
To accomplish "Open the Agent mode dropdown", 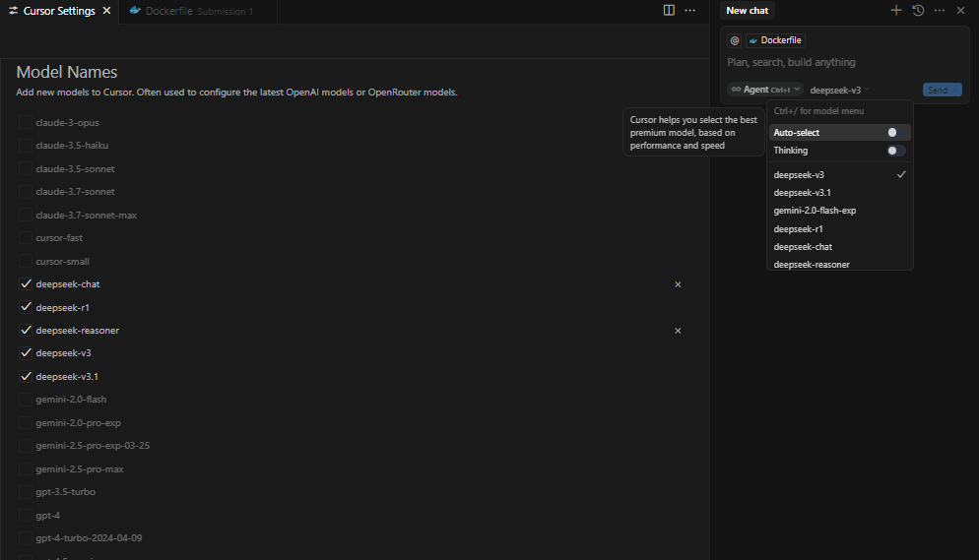I will pos(765,90).
